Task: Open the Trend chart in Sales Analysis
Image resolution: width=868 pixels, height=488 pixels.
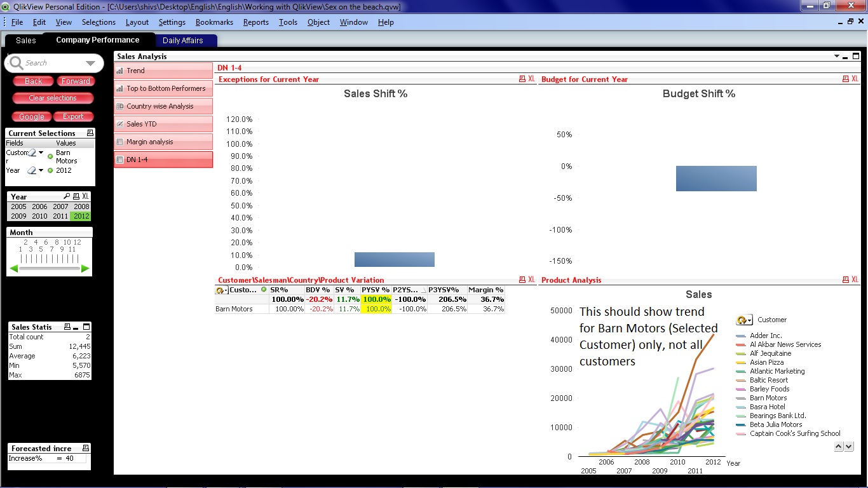Action: (163, 71)
